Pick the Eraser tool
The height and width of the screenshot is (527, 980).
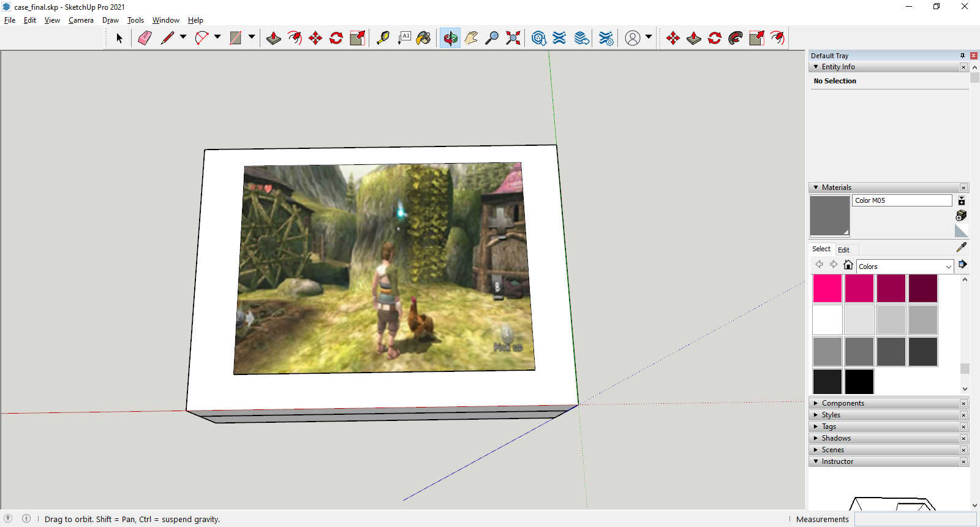[145, 38]
